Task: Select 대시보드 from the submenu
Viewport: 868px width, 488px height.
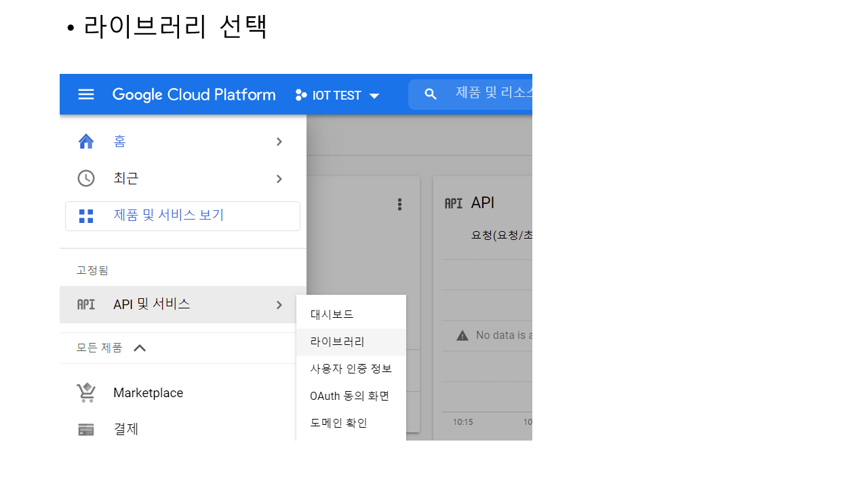Action: coord(332,314)
